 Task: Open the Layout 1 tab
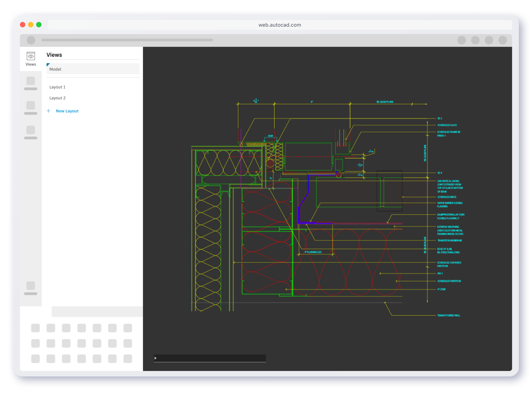tap(57, 87)
